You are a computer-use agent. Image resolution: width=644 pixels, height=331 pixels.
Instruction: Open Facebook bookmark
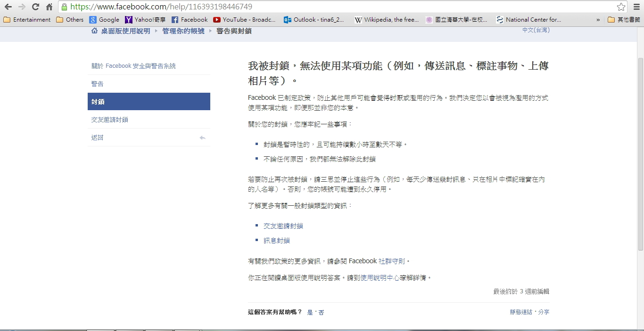pos(190,20)
